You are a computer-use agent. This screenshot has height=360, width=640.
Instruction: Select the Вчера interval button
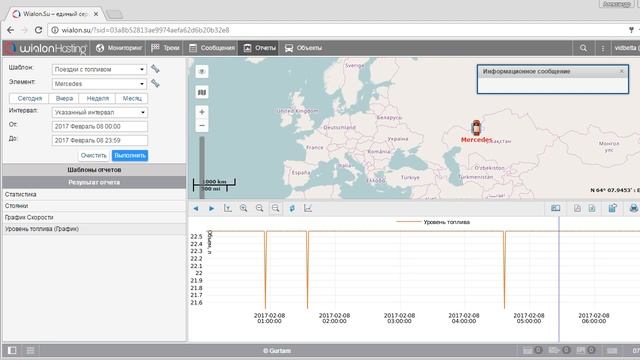point(64,98)
